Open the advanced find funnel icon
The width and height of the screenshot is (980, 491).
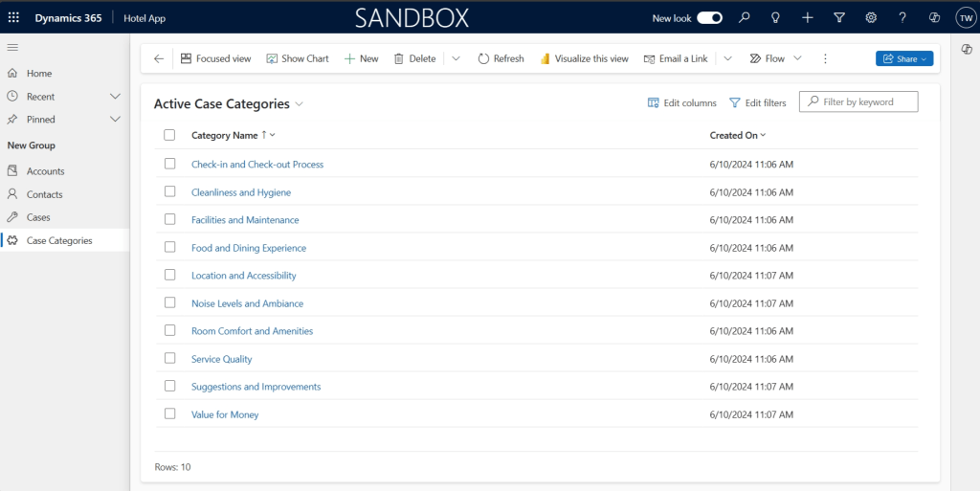(839, 18)
